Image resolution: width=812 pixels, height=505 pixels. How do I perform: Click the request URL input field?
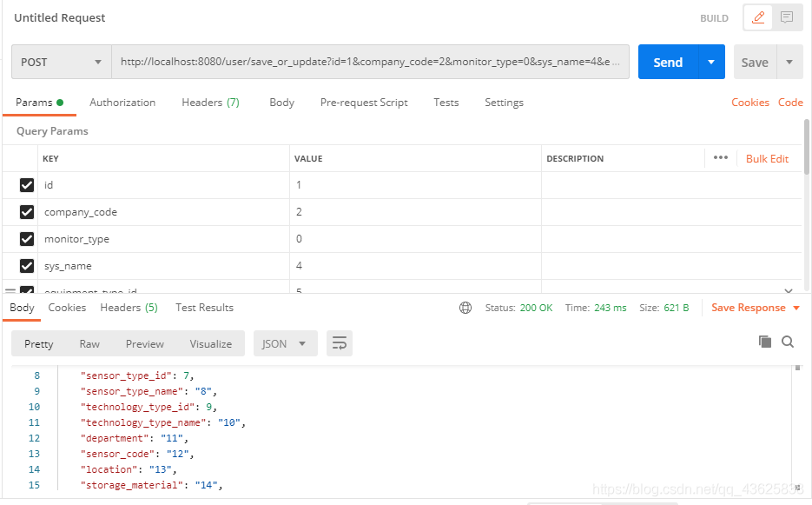370,62
